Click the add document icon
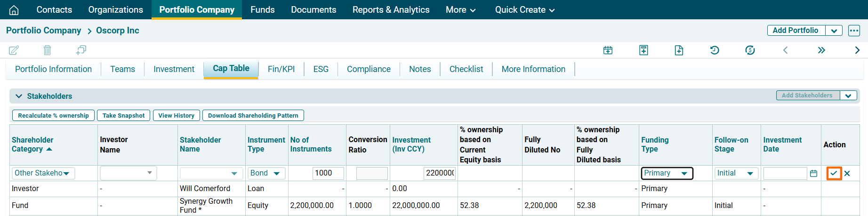Screen dimensions: 868x216 [x=679, y=50]
